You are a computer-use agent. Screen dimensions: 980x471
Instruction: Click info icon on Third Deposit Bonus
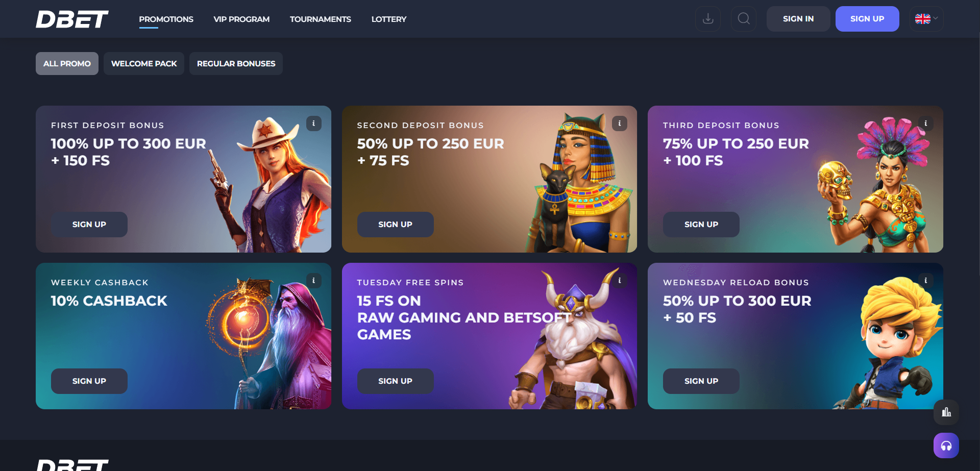925,123
